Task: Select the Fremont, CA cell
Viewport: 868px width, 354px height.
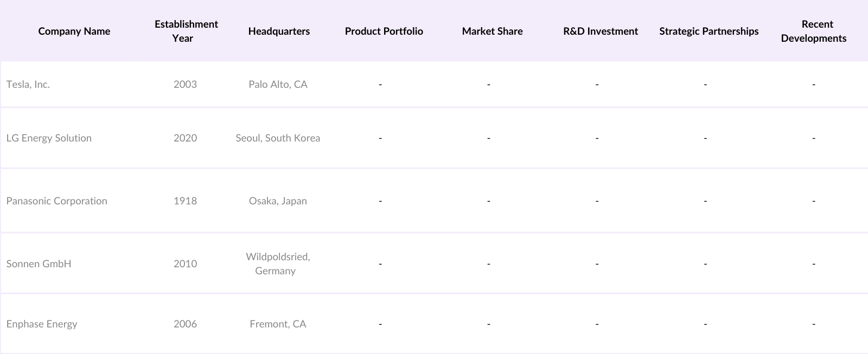Action: coord(278,324)
